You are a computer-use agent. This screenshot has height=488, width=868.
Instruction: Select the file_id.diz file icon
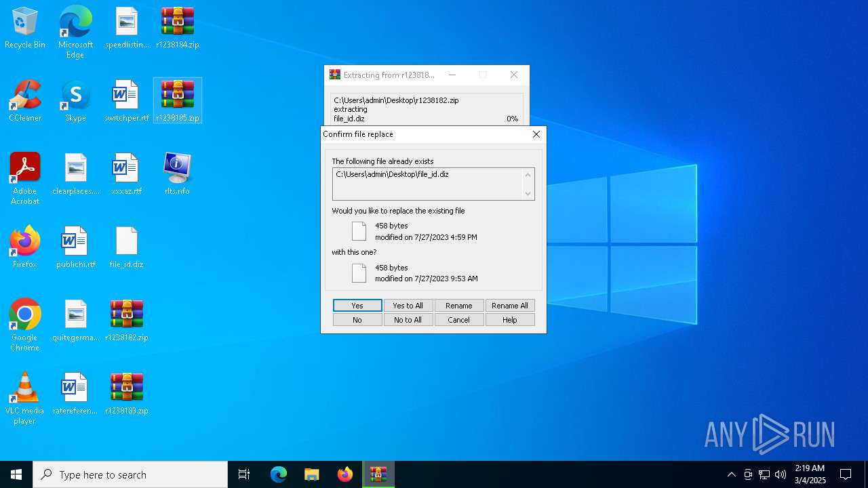(126, 247)
